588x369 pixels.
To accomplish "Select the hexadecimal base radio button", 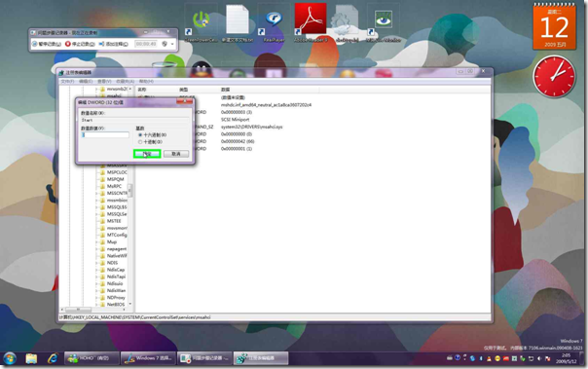I will [x=140, y=135].
